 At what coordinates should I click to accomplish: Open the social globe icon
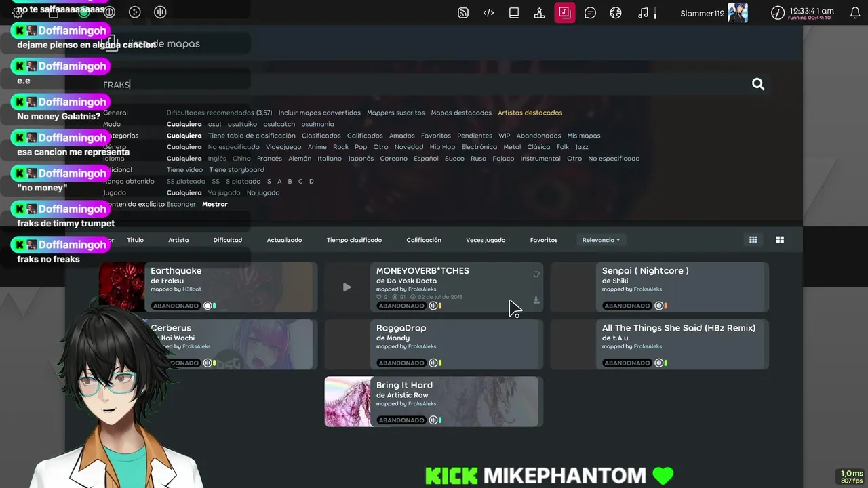point(616,12)
